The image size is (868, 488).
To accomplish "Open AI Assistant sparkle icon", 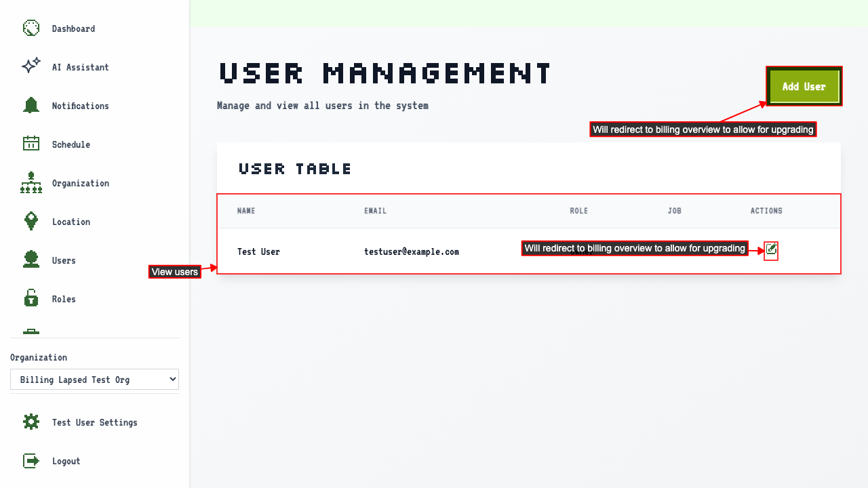I will coord(31,66).
